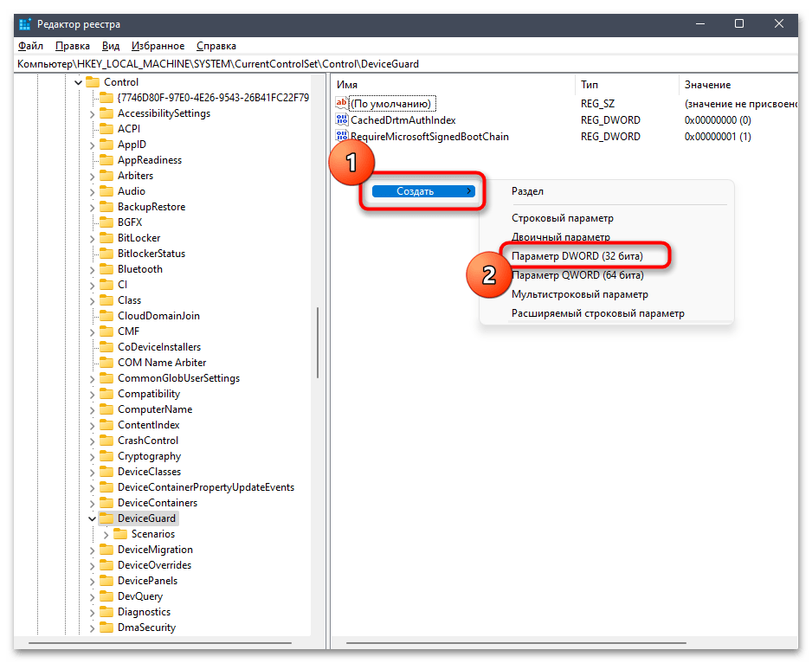812x663 pixels.
Task: Click the CachedDrtmAuthIndex DWORD value icon
Action: (x=342, y=119)
